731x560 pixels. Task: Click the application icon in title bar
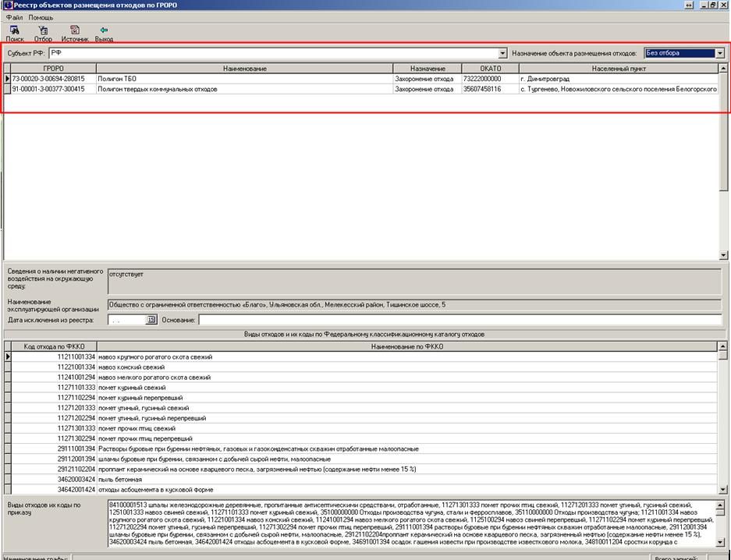(6, 5)
